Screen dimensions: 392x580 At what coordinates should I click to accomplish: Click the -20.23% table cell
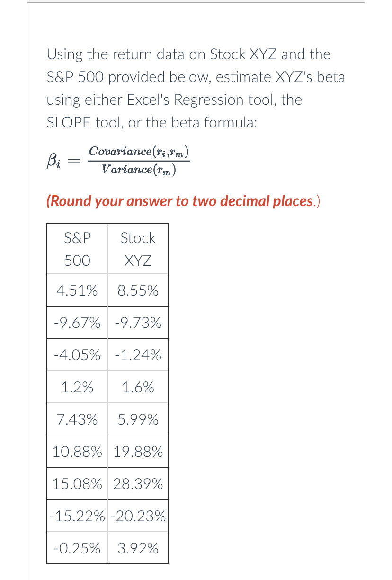[x=138, y=516]
